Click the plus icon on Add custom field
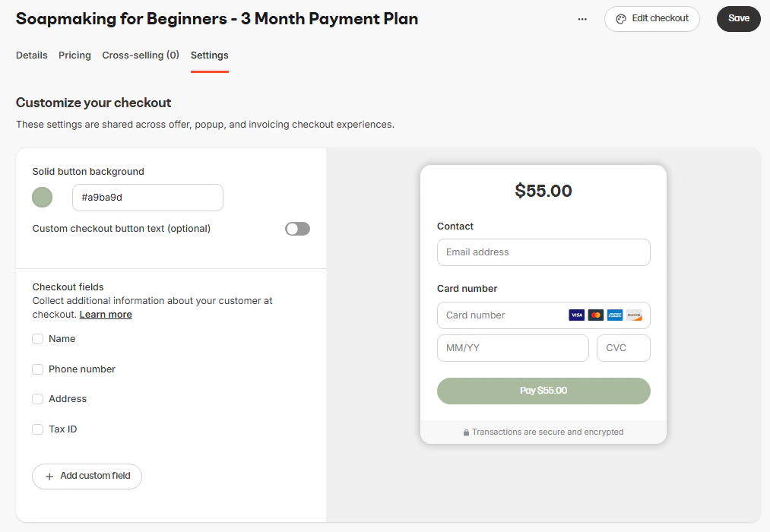770x532 pixels. click(49, 477)
